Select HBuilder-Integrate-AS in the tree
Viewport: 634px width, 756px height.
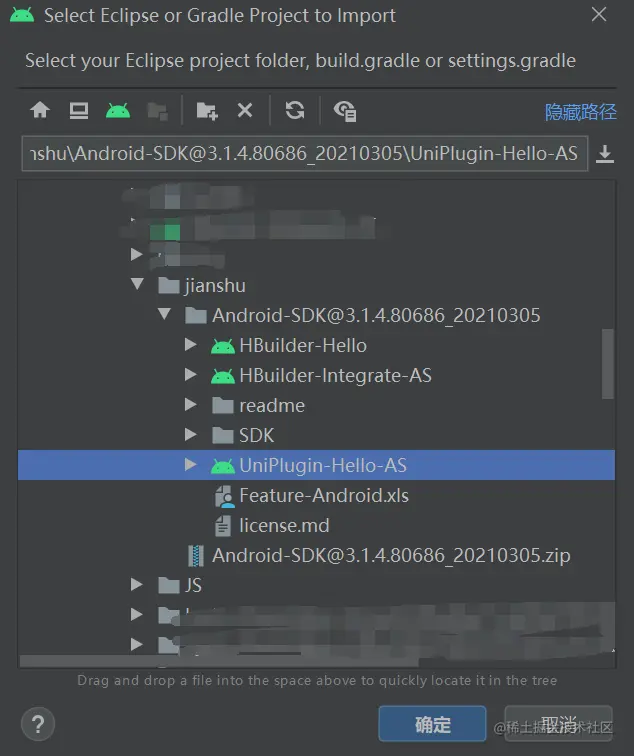[x=336, y=376]
